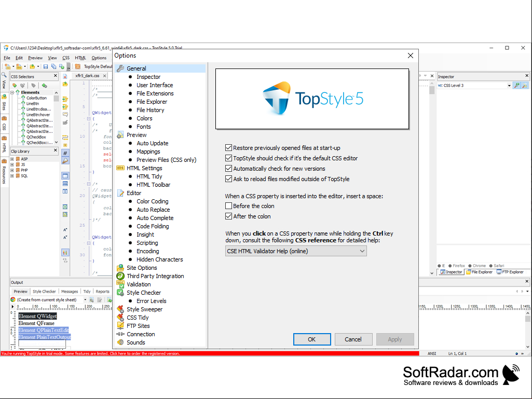532x399 pixels.
Task: Uncheck Restore previously opened files at start-up
Action: click(x=229, y=147)
